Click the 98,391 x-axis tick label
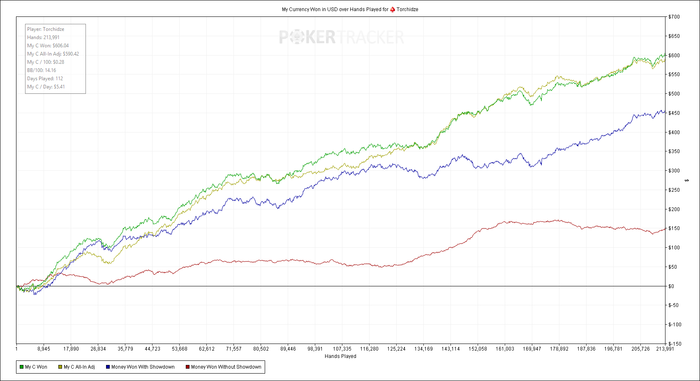 [x=315, y=349]
